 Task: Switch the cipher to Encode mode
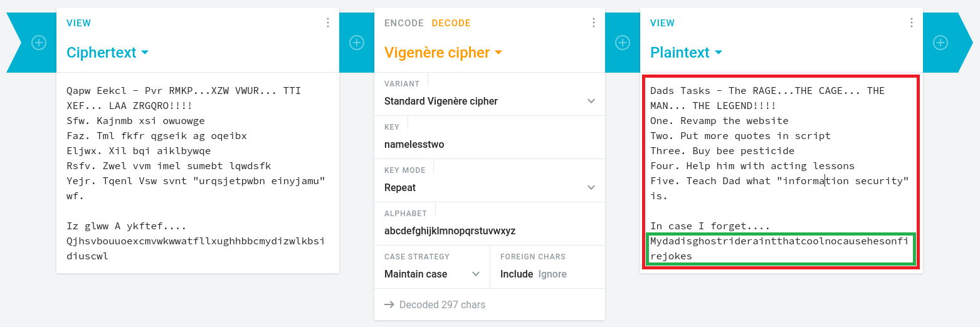[x=404, y=23]
